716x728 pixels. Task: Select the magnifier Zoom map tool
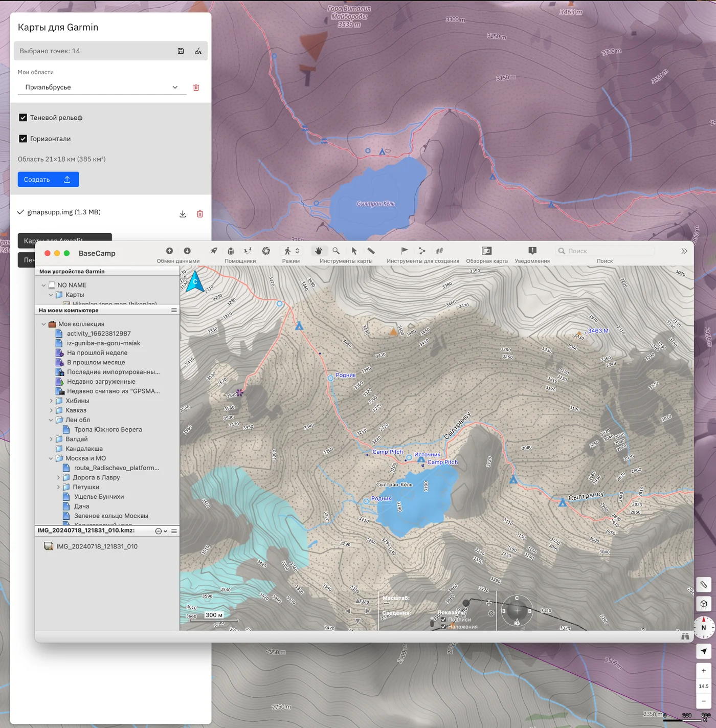(x=336, y=251)
